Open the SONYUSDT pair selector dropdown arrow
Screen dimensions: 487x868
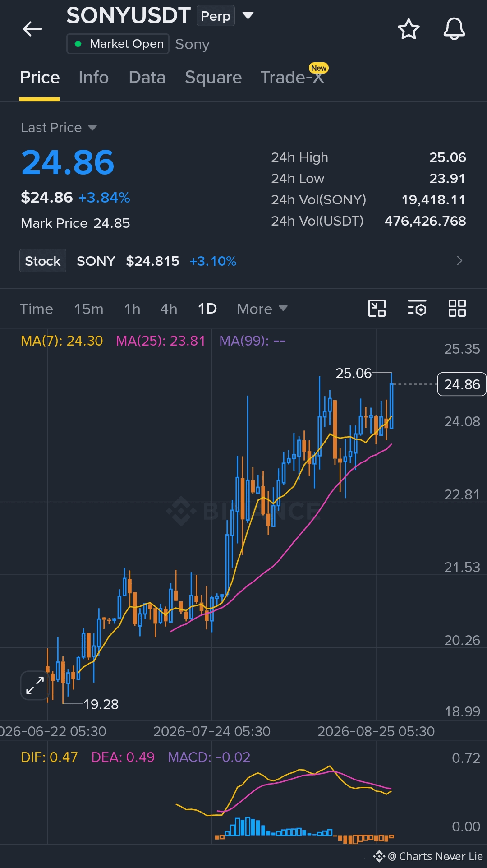point(248,15)
